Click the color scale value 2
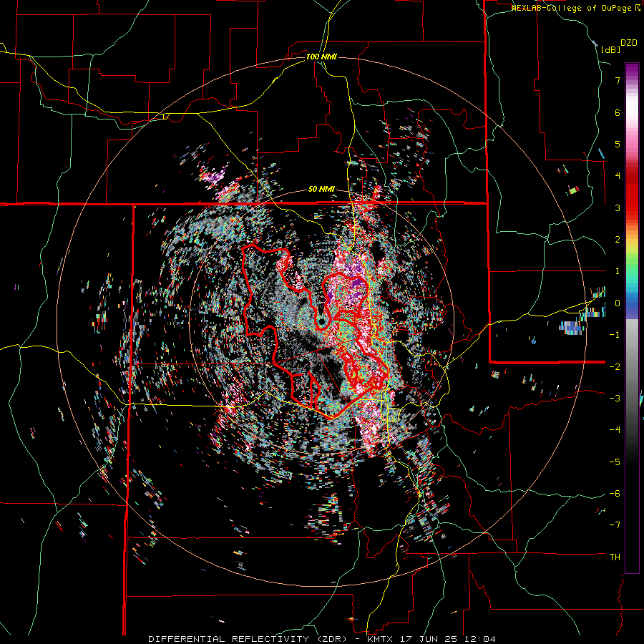 click(618, 240)
